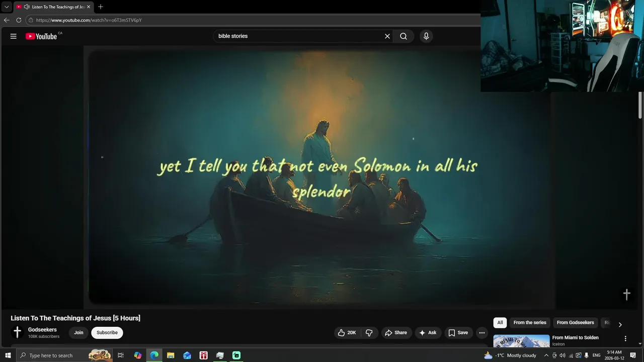The width and height of the screenshot is (644, 362).
Task: Open the Godseekers channel name link
Action: [x=42, y=330]
